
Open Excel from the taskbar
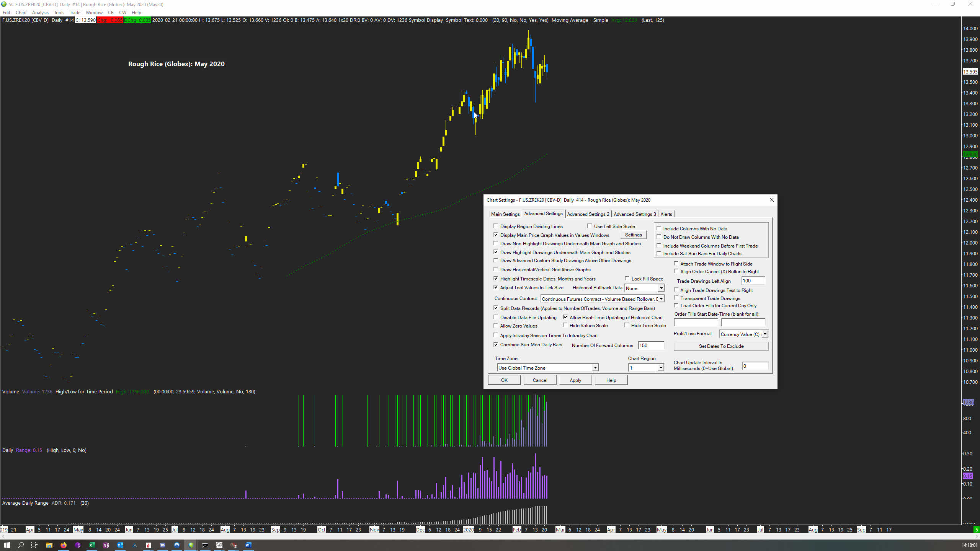92,545
